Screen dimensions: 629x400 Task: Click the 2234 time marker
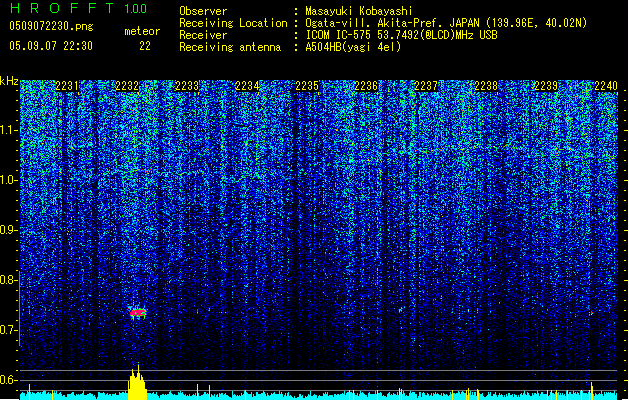[x=247, y=86]
